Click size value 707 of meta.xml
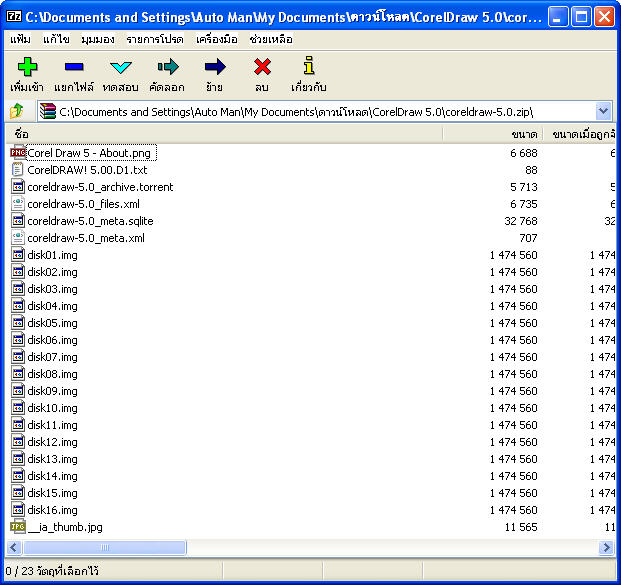 [x=528, y=238]
